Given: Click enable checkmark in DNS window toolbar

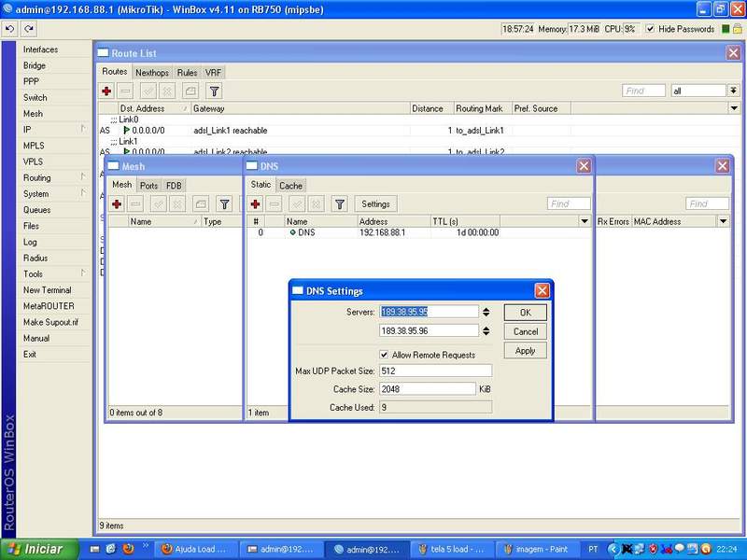Looking at the screenshot, I should point(297,204).
